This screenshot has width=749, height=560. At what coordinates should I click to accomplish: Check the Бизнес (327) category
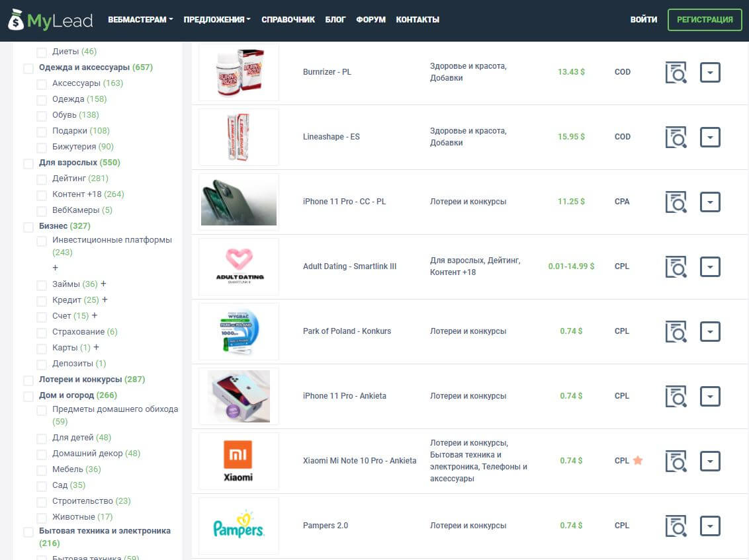[28, 227]
